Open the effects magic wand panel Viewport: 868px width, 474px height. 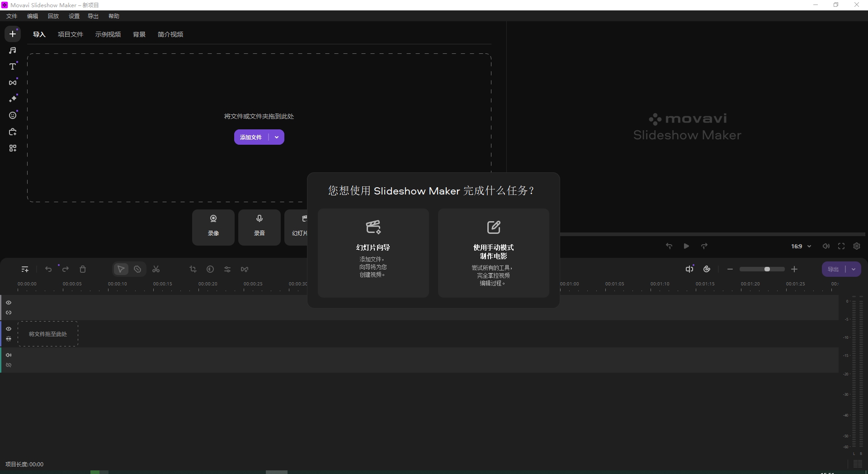(13, 99)
